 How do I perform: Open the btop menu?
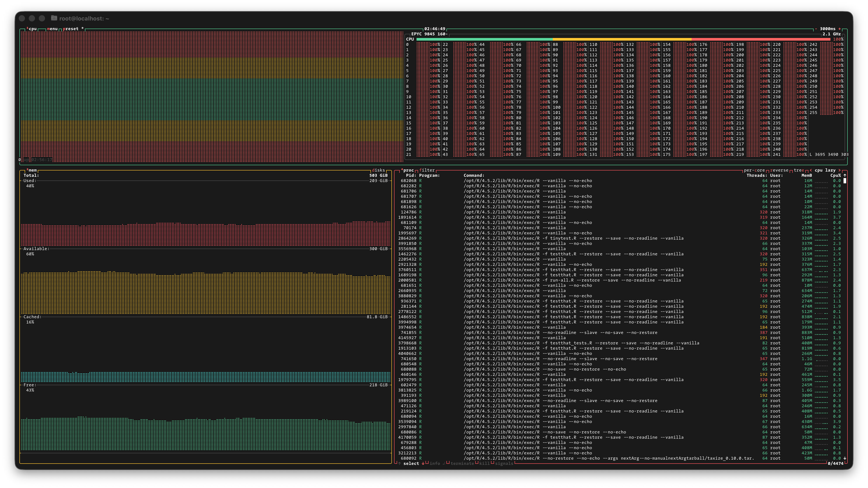tap(52, 29)
